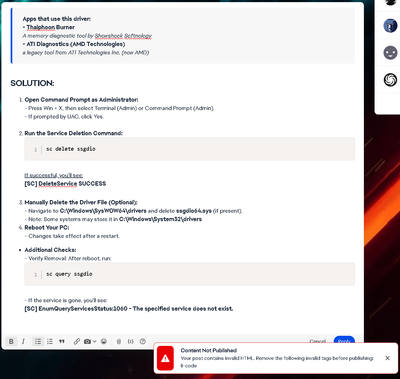400x379 pixels.
Task: Click 'Open Command Prompt as Administrator:' step text
Action: pyautogui.click(x=81, y=100)
